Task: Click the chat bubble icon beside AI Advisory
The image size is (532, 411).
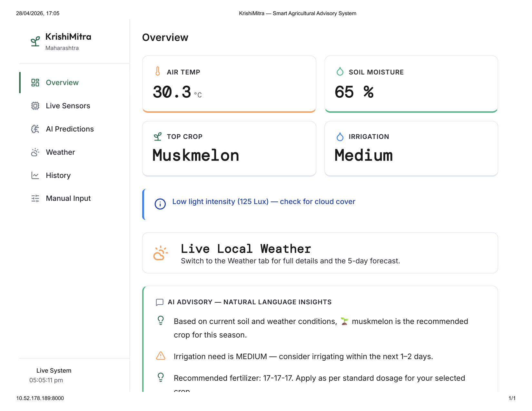Action: coord(160,302)
